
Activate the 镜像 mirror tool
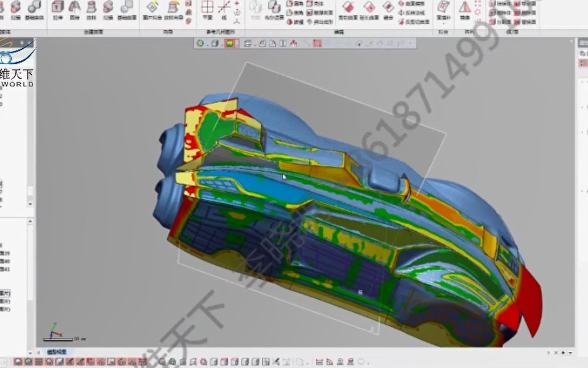pyautogui.click(x=465, y=10)
